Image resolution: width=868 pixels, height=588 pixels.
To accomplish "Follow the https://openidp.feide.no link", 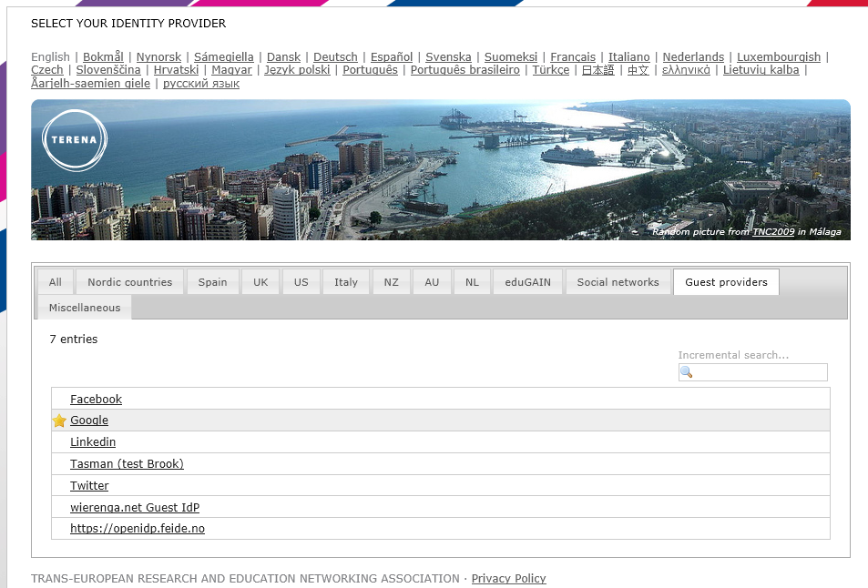I will [138, 528].
